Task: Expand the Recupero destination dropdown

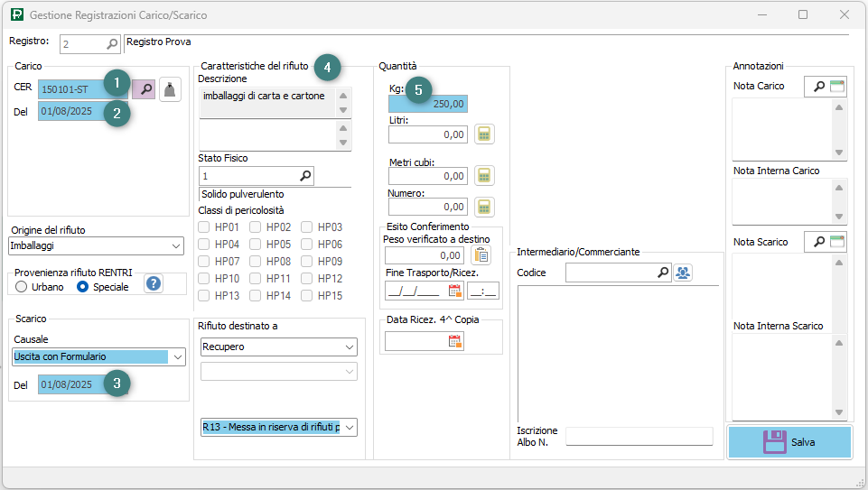Action: click(x=350, y=347)
